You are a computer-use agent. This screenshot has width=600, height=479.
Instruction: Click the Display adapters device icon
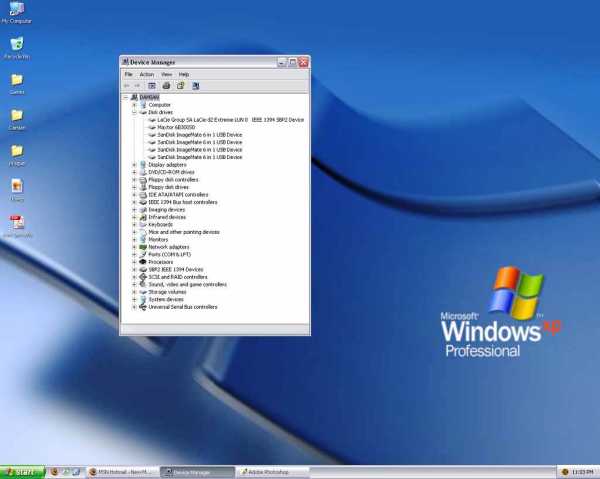(x=143, y=165)
